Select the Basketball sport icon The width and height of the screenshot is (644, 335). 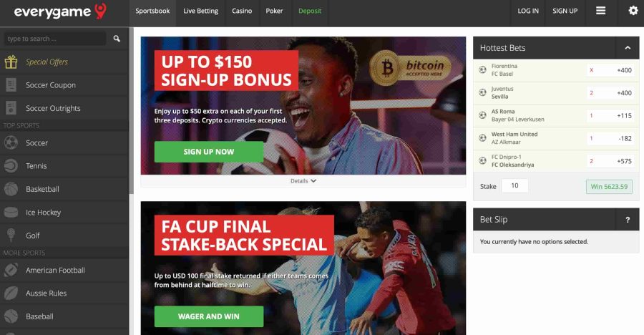11,189
